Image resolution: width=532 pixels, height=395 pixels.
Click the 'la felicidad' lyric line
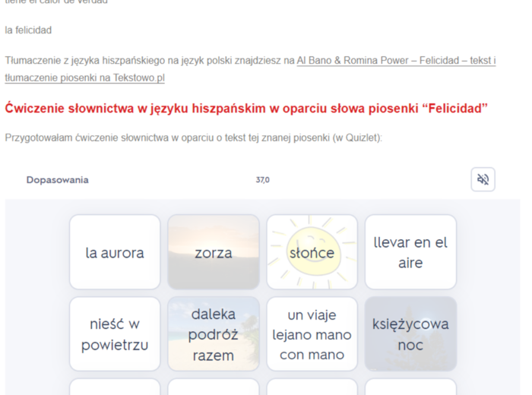tap(28, 30)
